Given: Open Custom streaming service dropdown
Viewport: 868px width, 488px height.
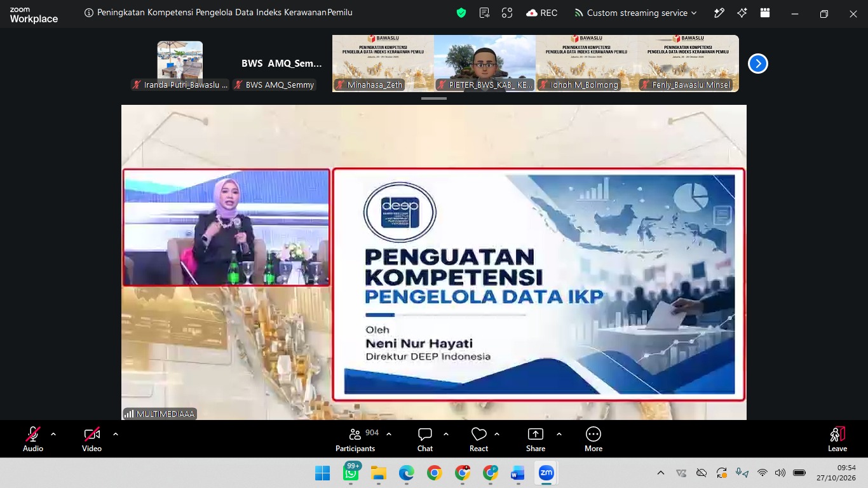Looking at the screenshot, I should (x=635, y=13).
